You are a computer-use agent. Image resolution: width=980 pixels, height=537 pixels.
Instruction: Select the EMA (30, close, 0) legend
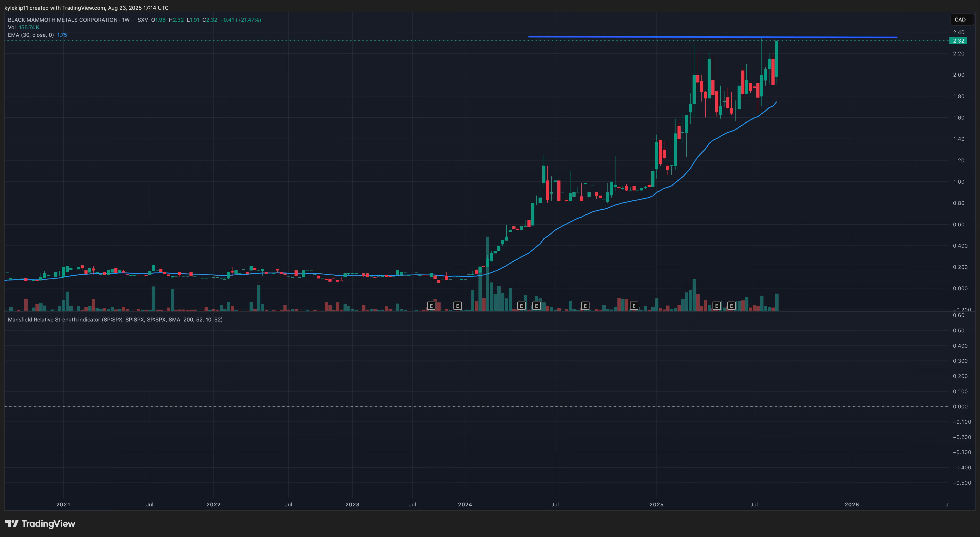coord(31,35)
